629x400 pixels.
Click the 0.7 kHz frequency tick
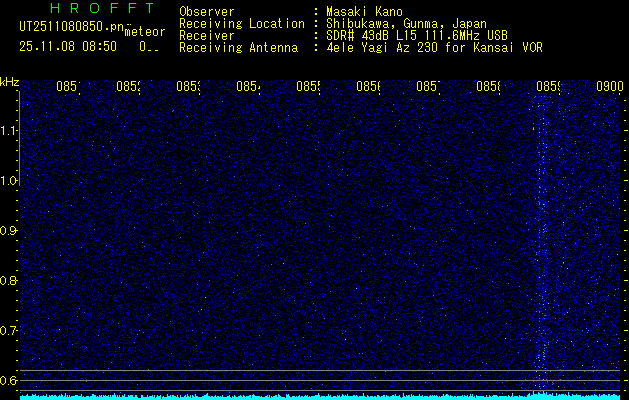coord(9,330)
